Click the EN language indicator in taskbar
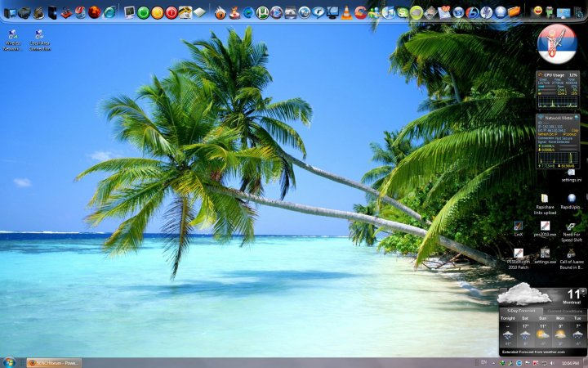This screenshot has width=588, height=368. [483, 362]
